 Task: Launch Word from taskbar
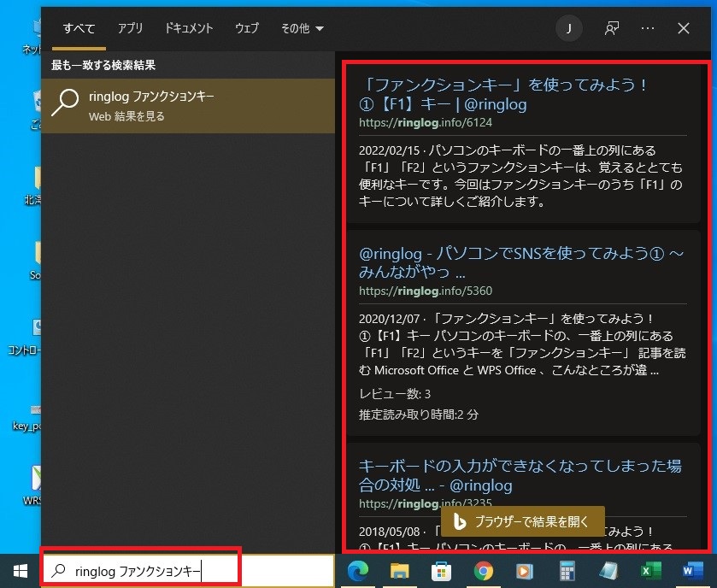click(693, 571)
